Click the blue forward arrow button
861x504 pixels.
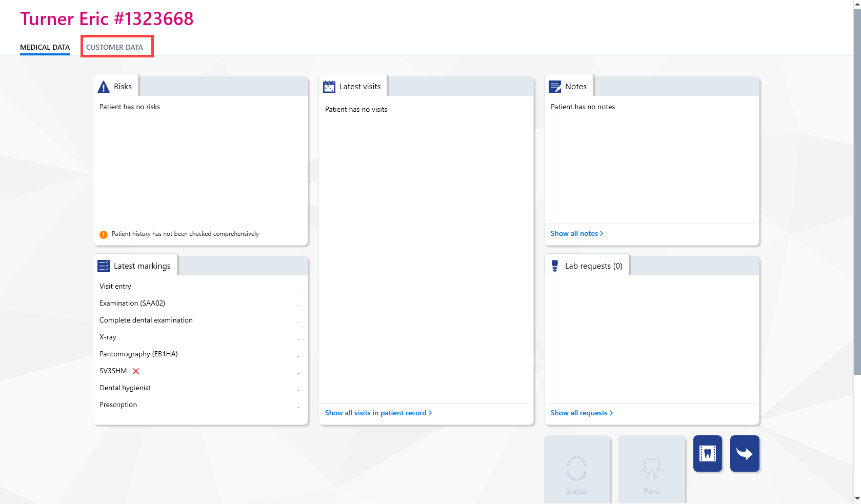(745, 453)
